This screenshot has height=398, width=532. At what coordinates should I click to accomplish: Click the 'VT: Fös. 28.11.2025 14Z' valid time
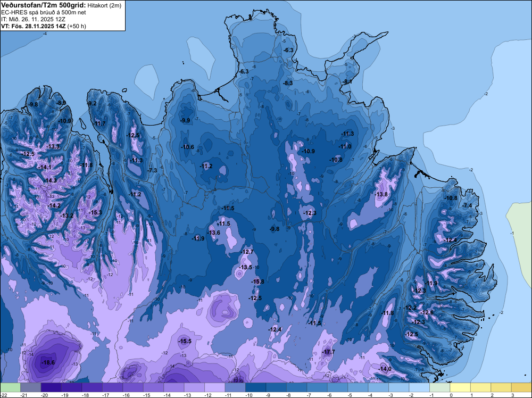(x=33, y=26)
